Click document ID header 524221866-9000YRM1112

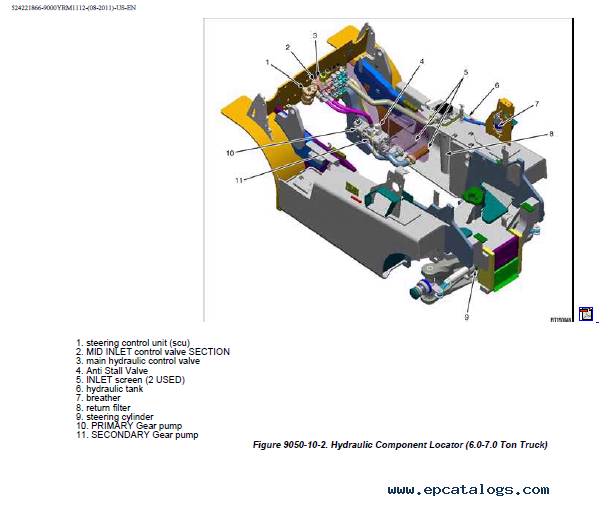coord(73,8)
